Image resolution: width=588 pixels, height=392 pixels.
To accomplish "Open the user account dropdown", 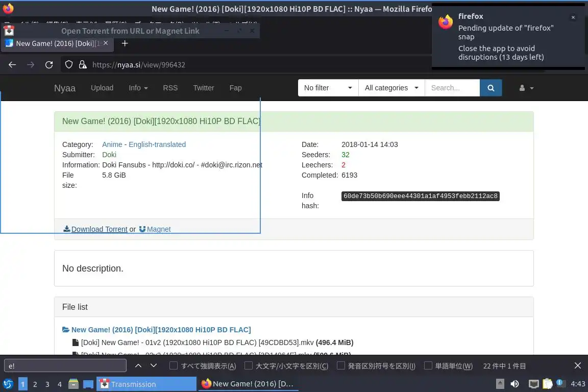I will [x=526, y=88].
